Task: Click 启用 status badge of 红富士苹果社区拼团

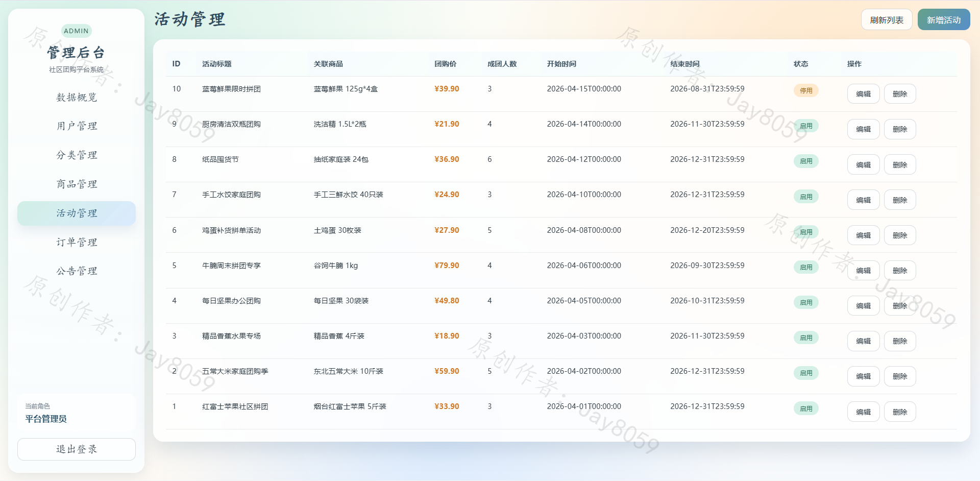Action: (806, 408)
